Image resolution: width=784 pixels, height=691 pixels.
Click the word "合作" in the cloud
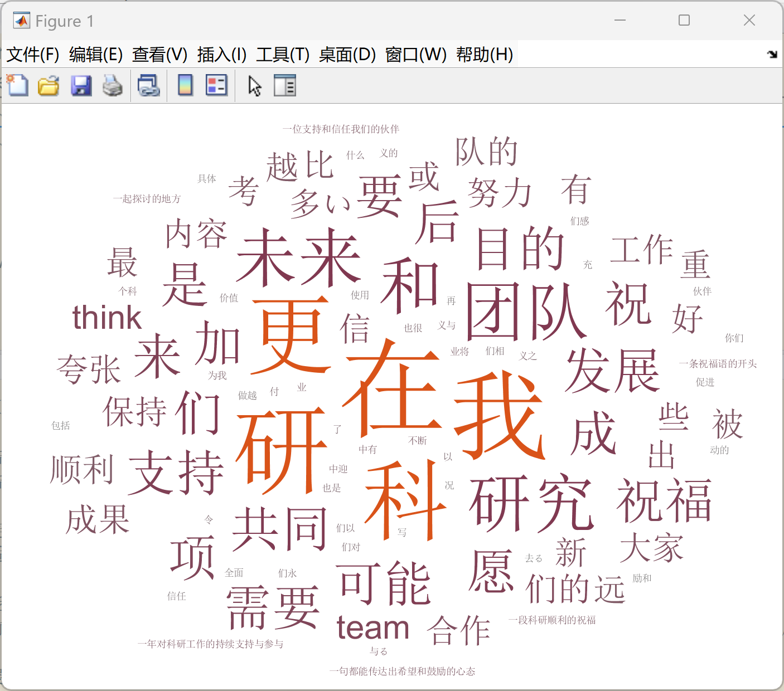pos(458,630)
